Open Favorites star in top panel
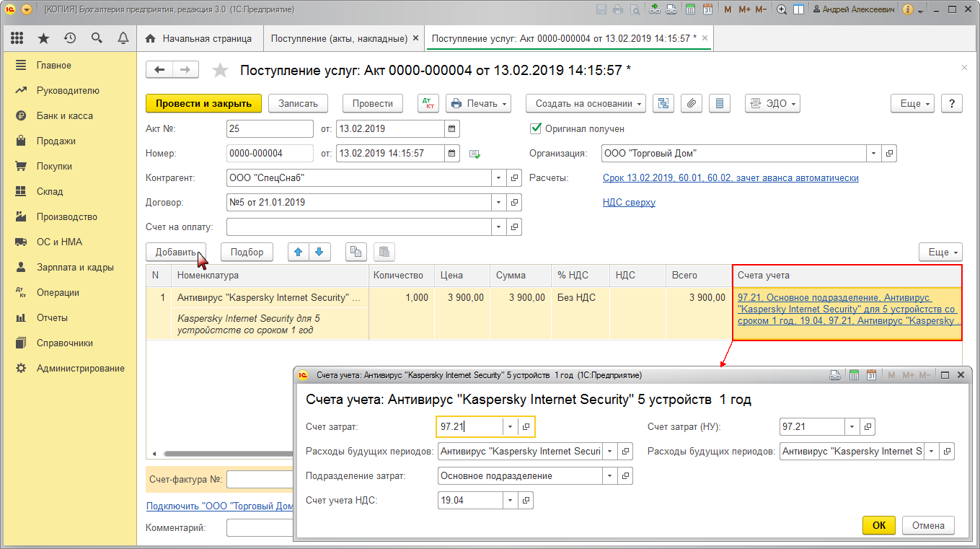The width and height of the screenshot is (980, 549). 43,38
